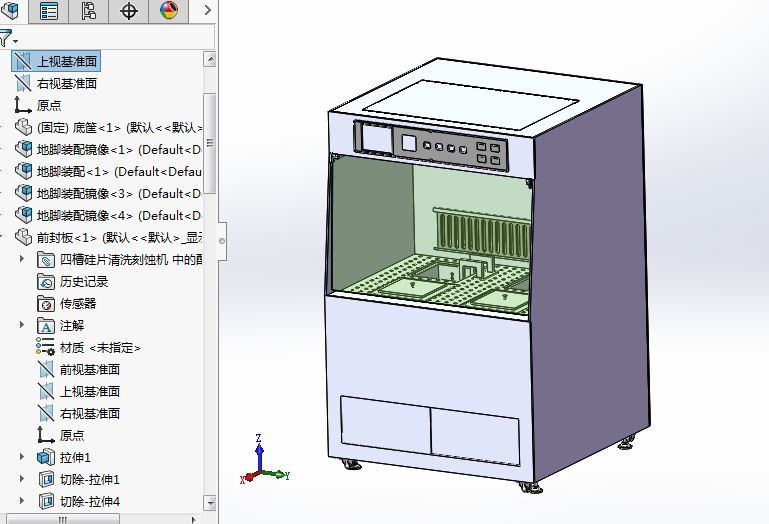
Task: Expand the 切除-拉伸4 feature node
Action: click(22, 501)
